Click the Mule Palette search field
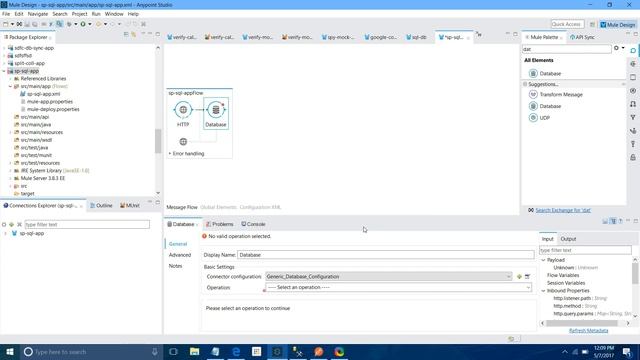Screen dimensions: 640x360 point(567,49)
